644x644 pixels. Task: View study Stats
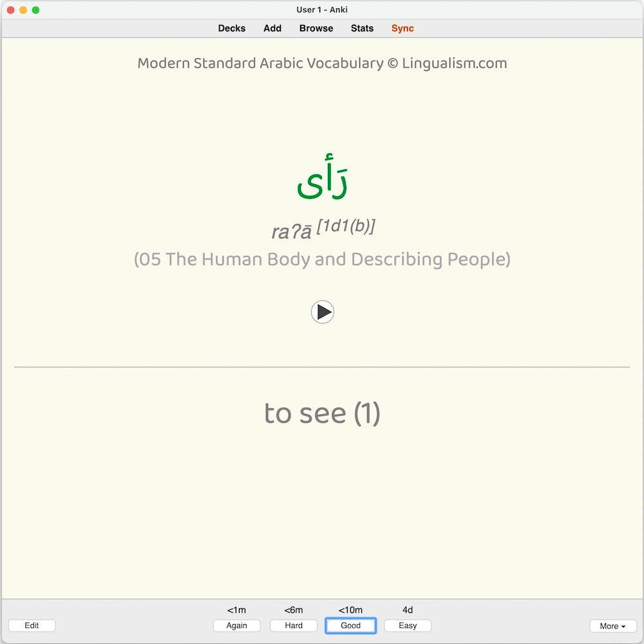pos(362,28)
